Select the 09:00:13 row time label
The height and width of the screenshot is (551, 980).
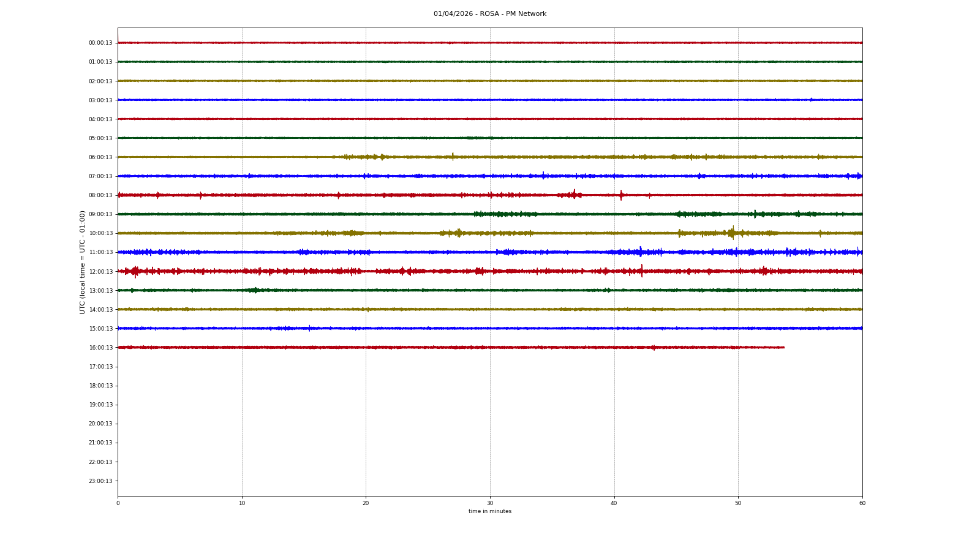100,214
